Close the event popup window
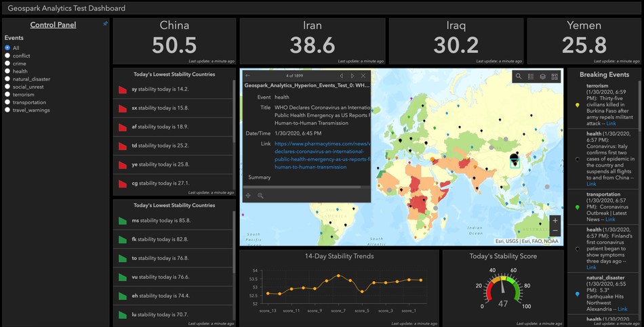This screenshot has height=327, width=644. (363, 76)
